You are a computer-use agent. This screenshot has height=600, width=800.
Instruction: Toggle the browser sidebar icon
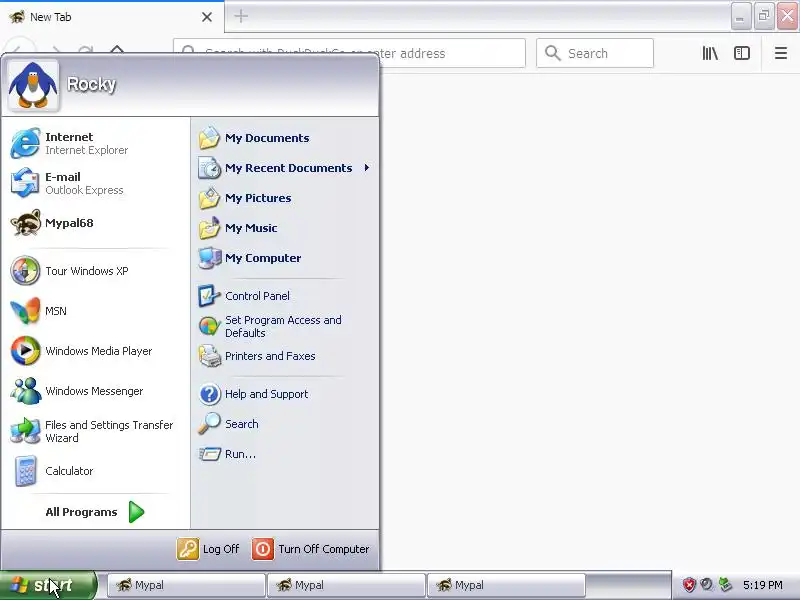(x=742, y=53)
